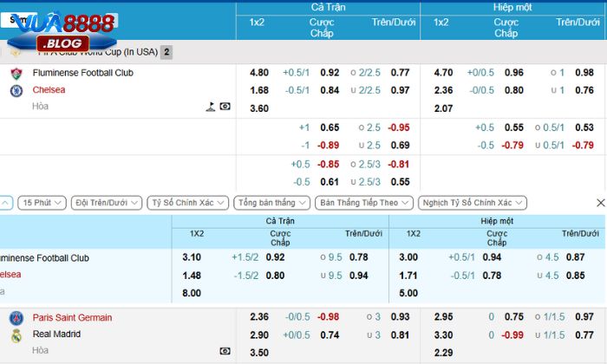Viewport: 607px width, 364px height.
Task: Collapse panel with the up chevron button
Action: pos(5,203)
